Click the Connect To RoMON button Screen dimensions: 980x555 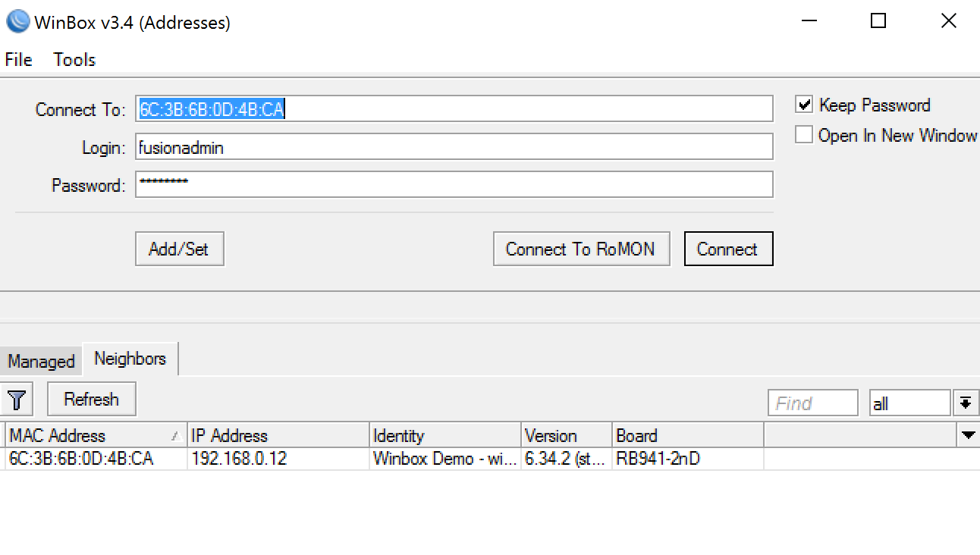pos(581,249)
